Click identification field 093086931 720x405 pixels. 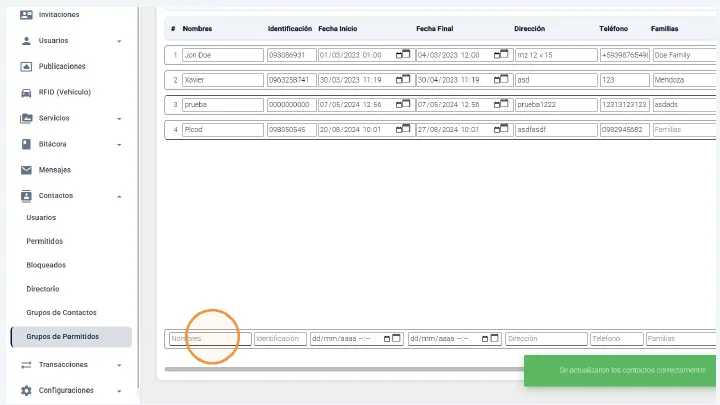pos(292,55)
